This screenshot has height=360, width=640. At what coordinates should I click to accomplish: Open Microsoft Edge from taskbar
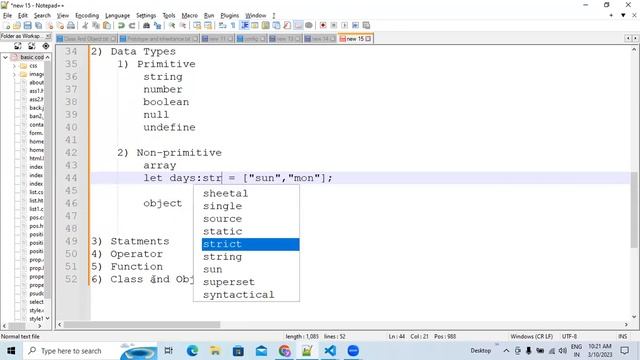[192, 351]
